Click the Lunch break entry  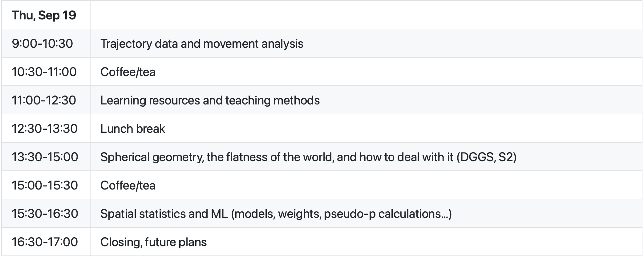coord(133,129)
